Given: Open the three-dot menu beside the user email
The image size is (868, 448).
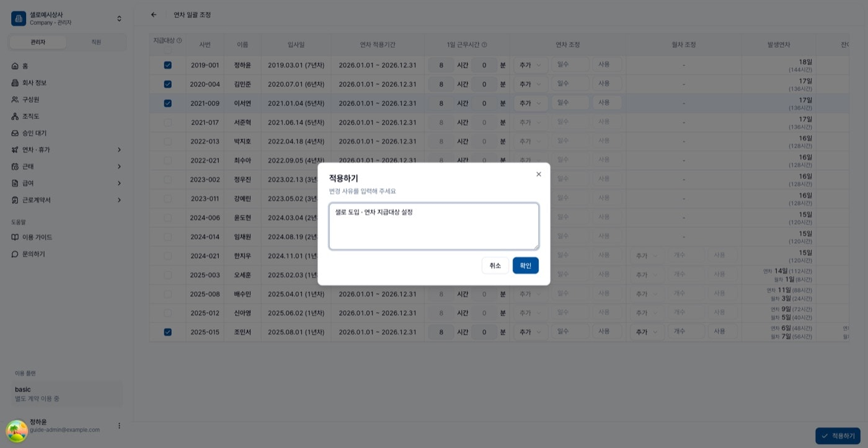Looking at the screenshot, I should click(x=119, y=426).
